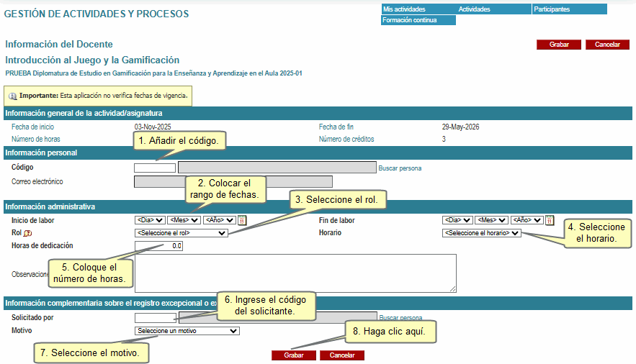636x364 pixels.
Task: Open the 'Seleccione el rol' dropdown
Action: tap(181, 233)
